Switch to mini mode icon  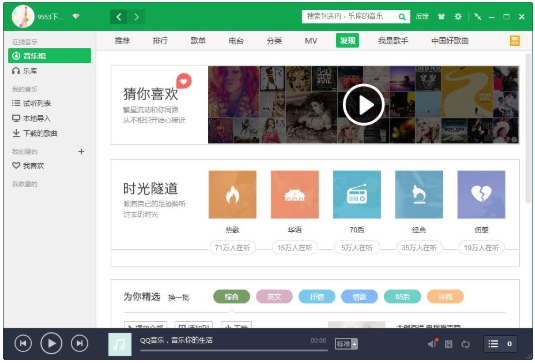pyautogui.click(x=478, y=16)
